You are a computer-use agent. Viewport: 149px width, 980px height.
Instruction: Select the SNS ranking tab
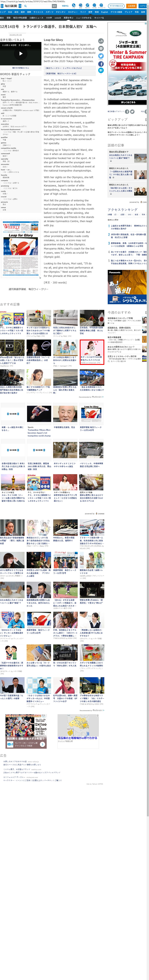pos(129,215)
